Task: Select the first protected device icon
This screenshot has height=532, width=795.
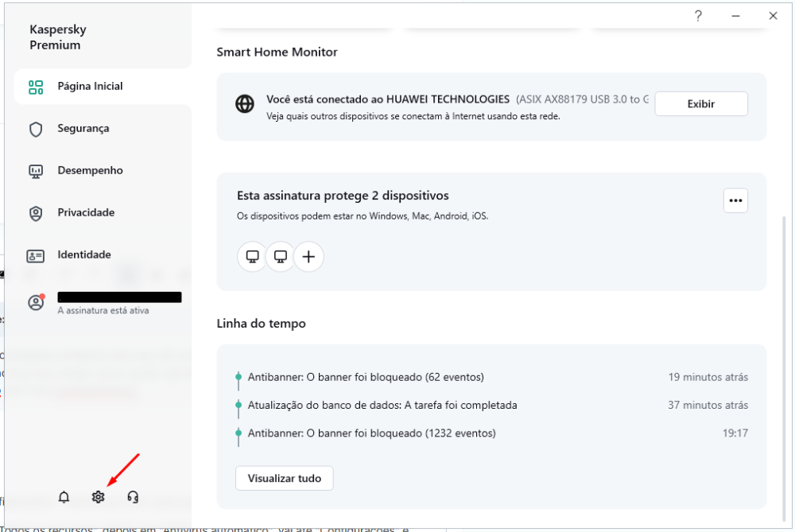Action: coord(253,257)
